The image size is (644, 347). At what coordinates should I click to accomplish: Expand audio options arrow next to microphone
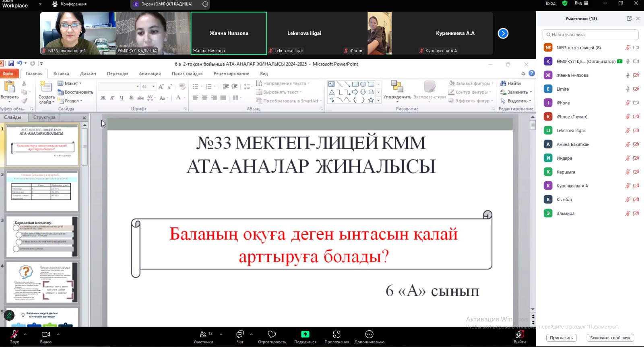(25, 334)
